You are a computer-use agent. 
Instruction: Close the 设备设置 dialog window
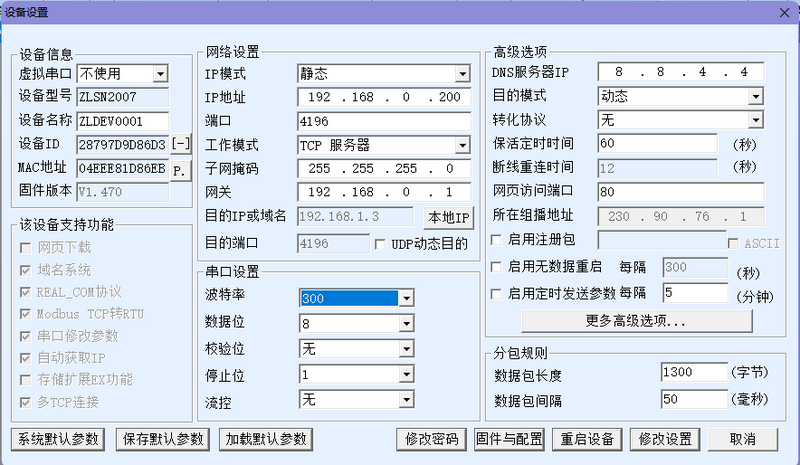(x=785, y=12)
